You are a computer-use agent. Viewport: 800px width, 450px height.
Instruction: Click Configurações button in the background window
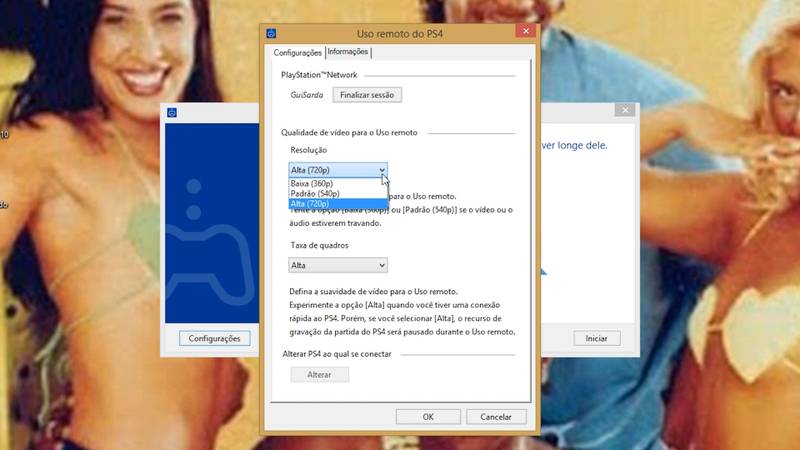point(214,338)
